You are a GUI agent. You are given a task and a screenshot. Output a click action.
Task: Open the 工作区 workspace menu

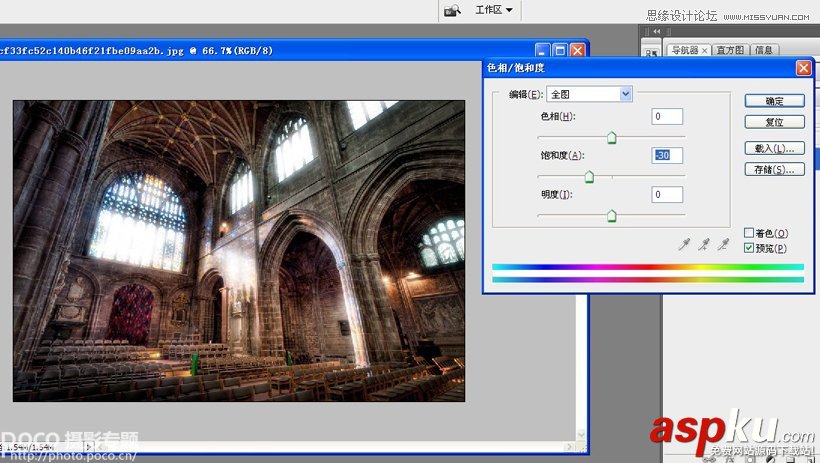(494, 10)
